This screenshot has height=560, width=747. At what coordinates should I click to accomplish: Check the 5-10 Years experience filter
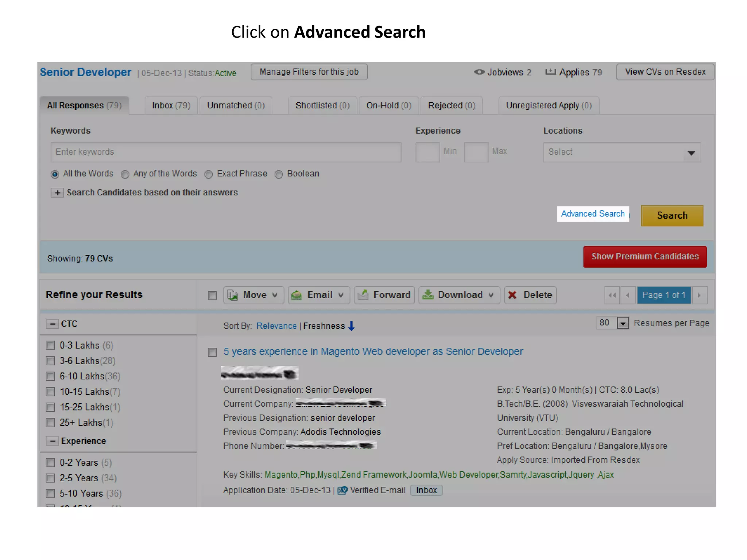pyautogui.click(x=50, y=493)
